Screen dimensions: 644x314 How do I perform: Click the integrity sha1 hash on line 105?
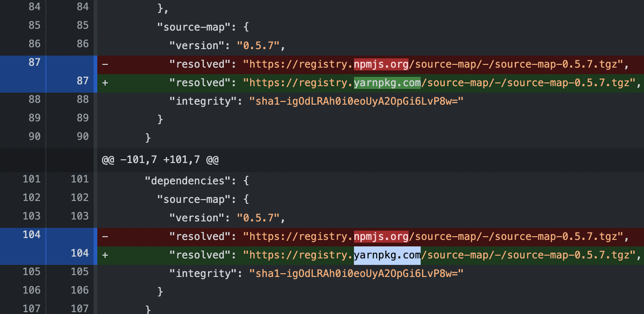[x=356, y=273]
